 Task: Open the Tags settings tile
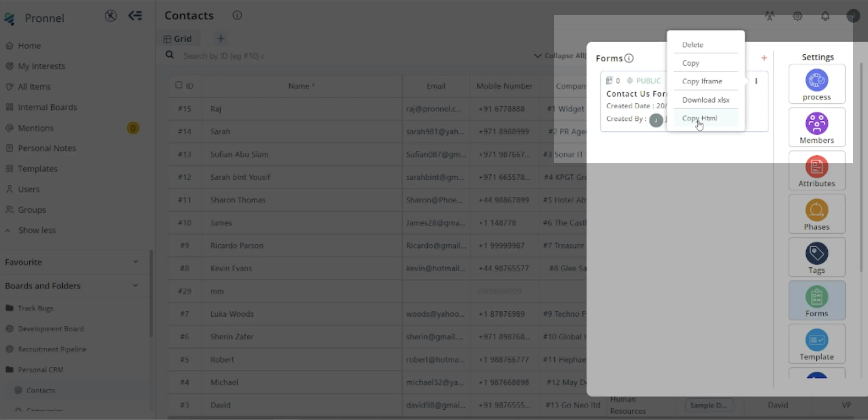pos(817,257)
